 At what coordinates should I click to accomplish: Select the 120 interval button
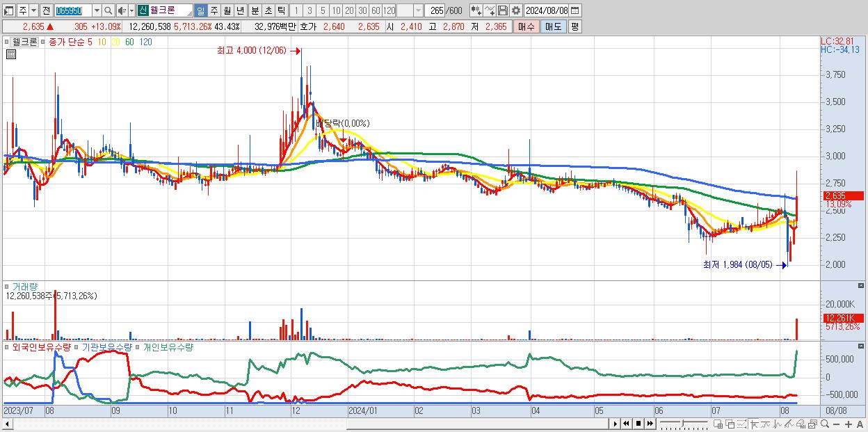tap(389, 10)
